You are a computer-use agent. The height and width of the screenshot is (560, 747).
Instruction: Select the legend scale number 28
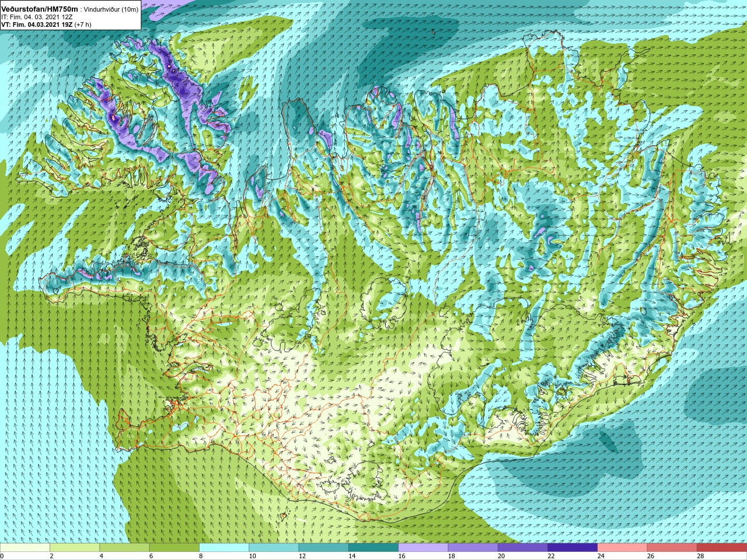tap(701, 556)
